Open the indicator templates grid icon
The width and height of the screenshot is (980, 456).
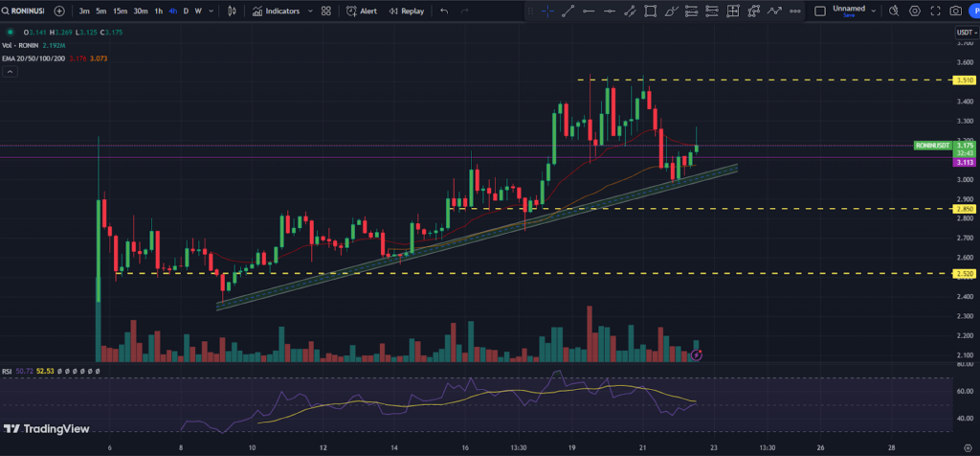click(x=325, y=11)
